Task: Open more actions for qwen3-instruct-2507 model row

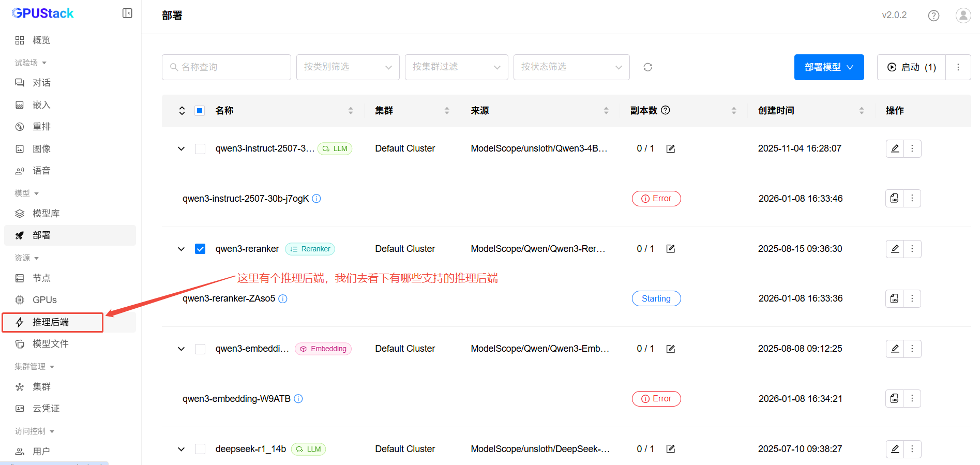Action: coord(912,149)
